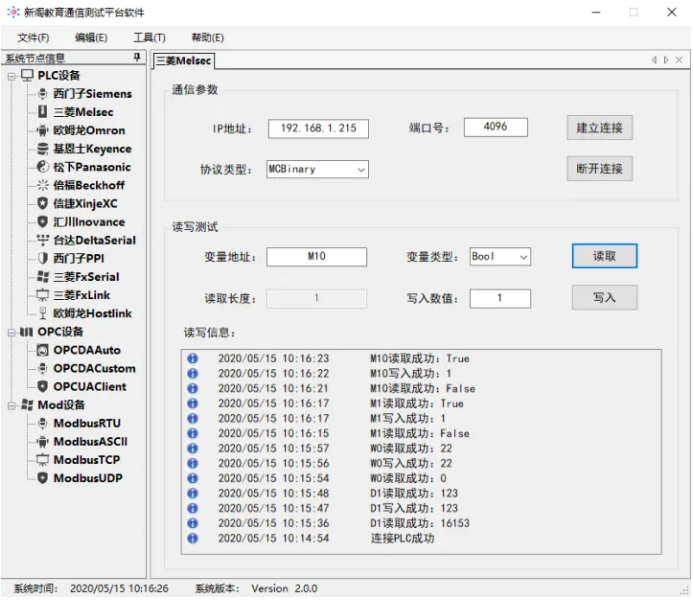Click the 欧姆龙Omron android icon

pyautogui.click(x=42, y=130)
